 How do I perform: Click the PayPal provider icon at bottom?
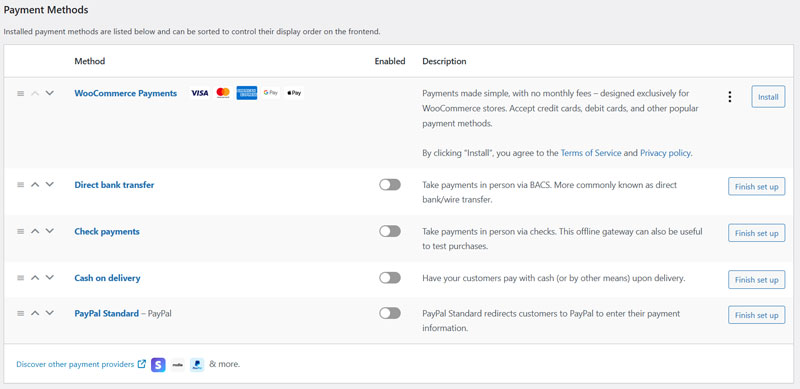pos(197,364)
